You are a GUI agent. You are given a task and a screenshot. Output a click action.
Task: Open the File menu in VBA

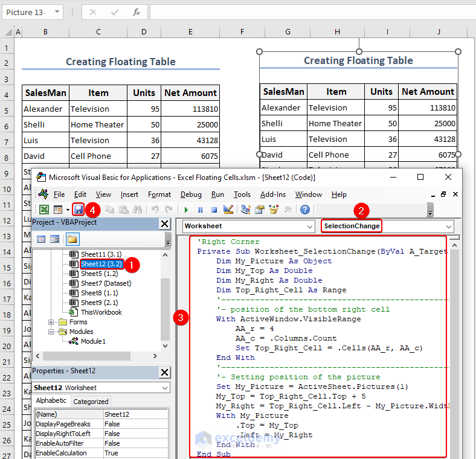tap(59, 194)
